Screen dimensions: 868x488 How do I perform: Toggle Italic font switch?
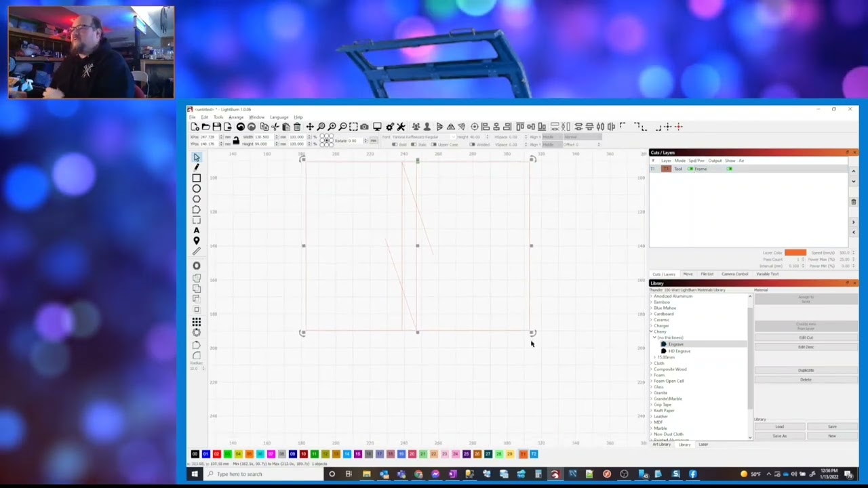tap(414, 144)
